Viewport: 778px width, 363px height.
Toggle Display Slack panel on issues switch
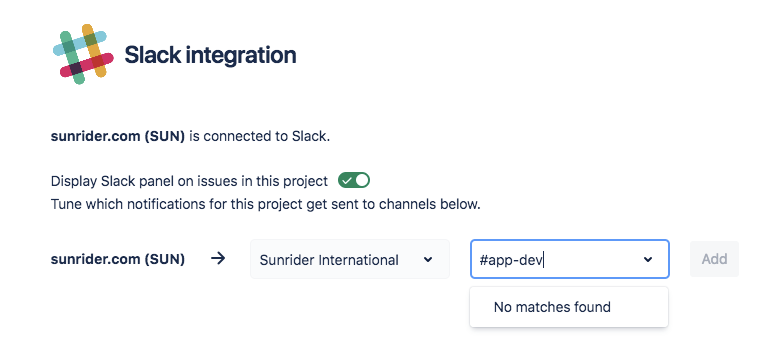click(x=354, y=181)
